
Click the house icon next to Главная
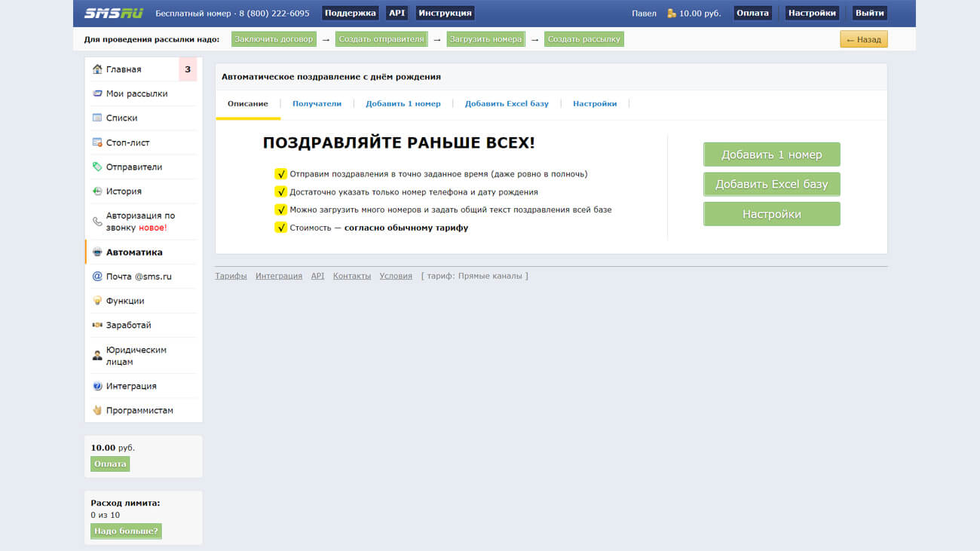click(x=97, y=69)
